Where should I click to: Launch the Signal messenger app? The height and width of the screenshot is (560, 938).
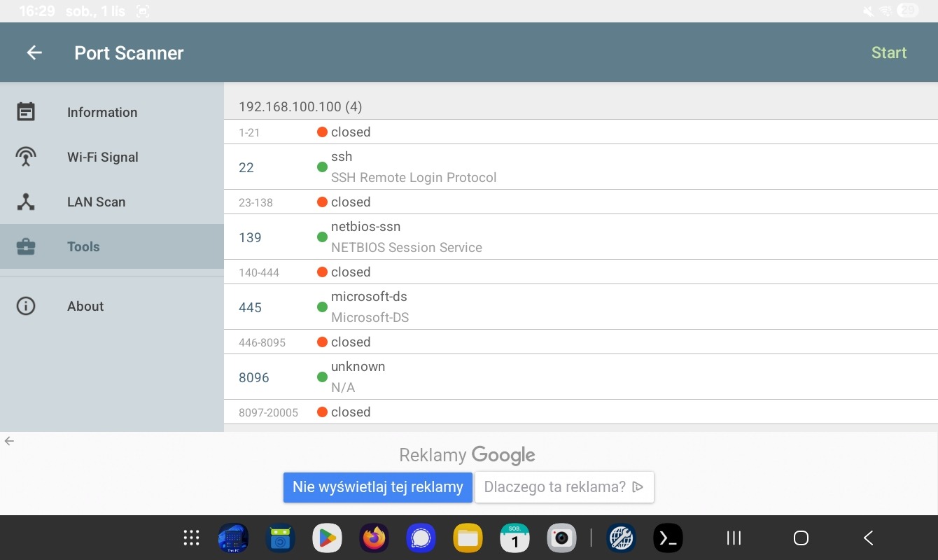click(421, 538)
